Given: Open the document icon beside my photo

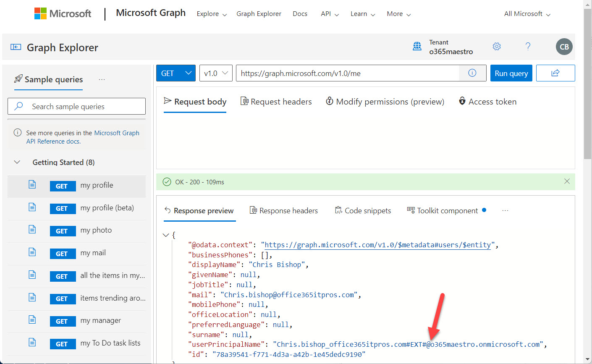Looking at the screenshot, I should pyautogui.click(x=32, y=230).
